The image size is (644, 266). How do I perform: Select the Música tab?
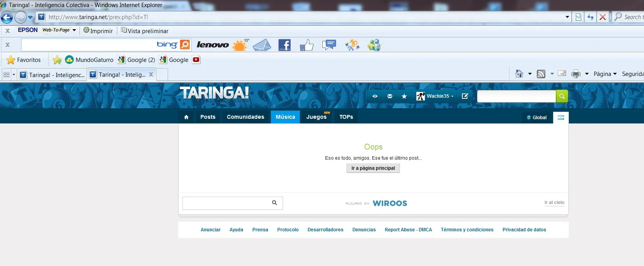(x=285, y=117)
